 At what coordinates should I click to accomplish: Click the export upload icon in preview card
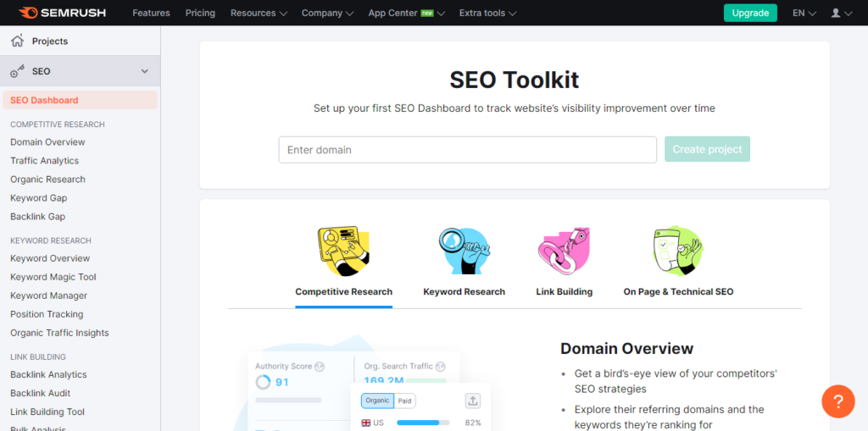coord(473,401)
